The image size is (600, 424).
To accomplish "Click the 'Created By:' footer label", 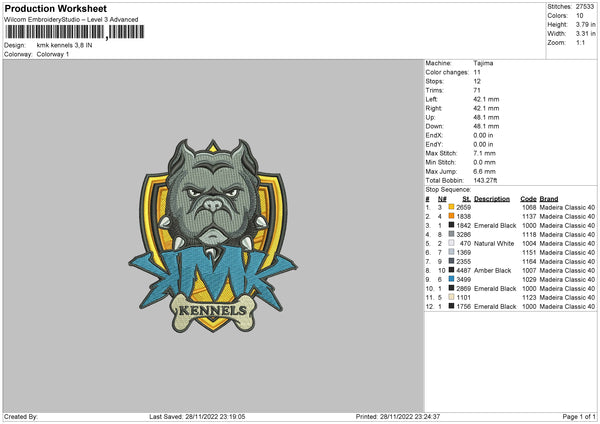I will [21, 417].
